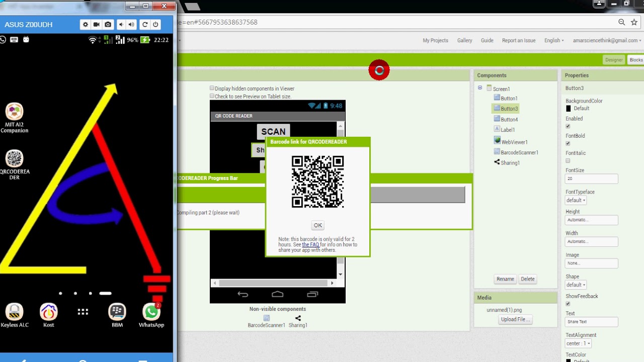Click Report an Issue link

(x=519, y=40)
